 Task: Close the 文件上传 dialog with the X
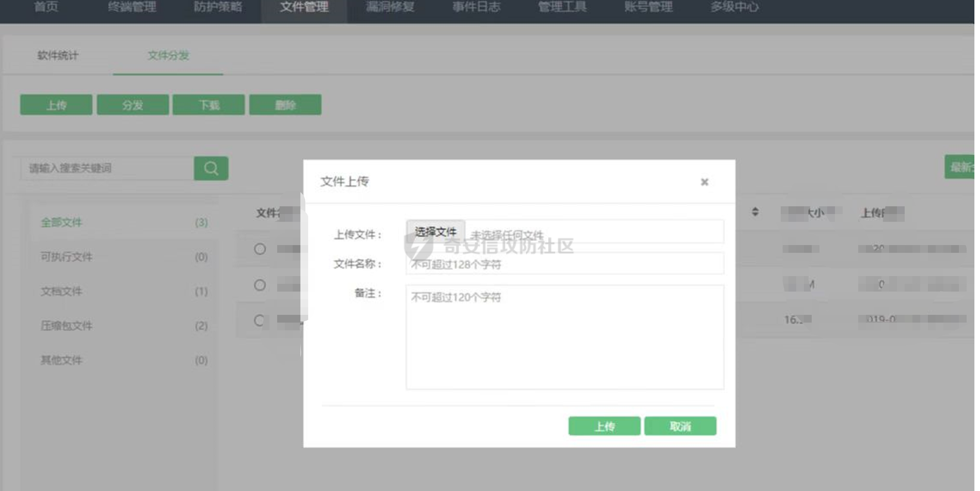tap(704, 182)
